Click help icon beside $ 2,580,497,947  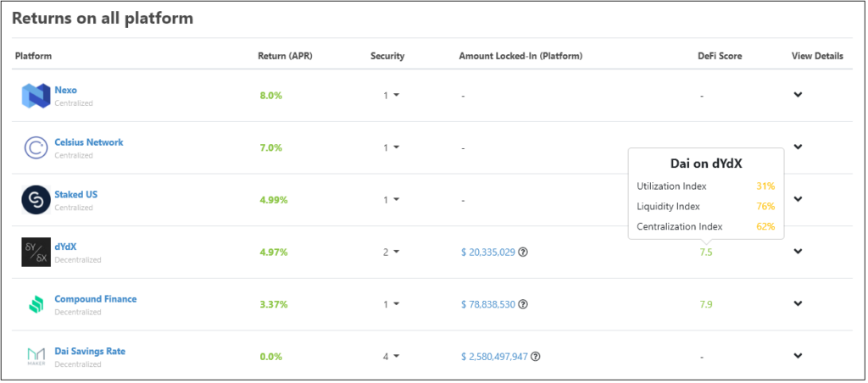pos(535,357)
